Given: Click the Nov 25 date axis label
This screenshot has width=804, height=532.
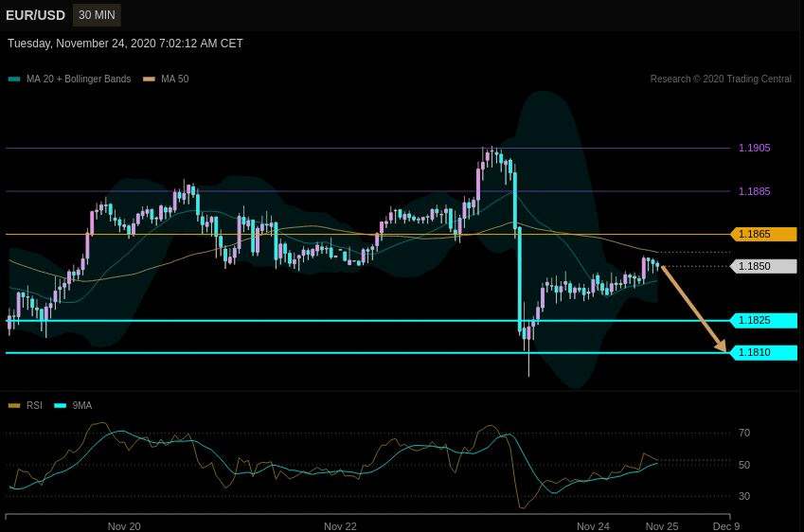Looking at the screenshot, I should [662, 526].
